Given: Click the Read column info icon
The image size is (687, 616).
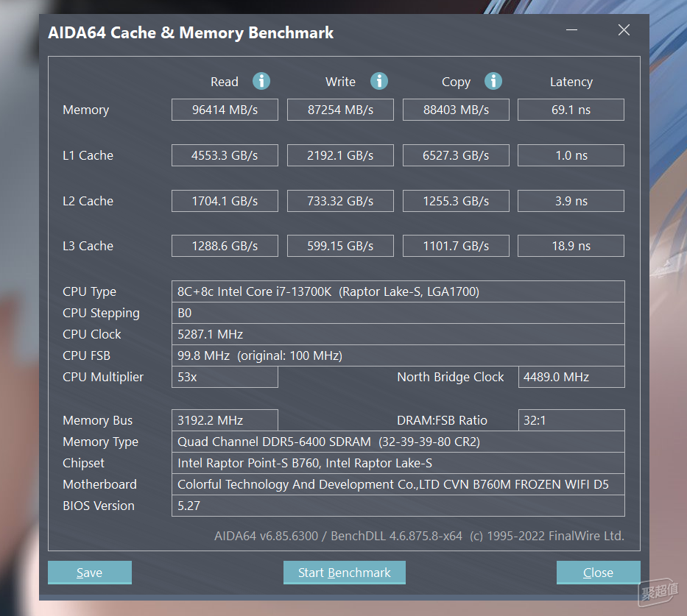Looking at the screenshot, I should [x=261, y=81].
